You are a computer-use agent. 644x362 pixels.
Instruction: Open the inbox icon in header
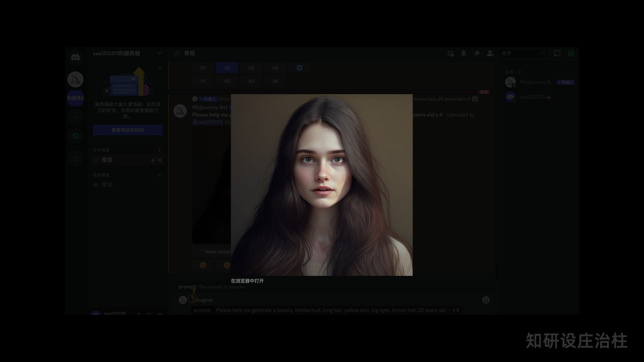coord(557,53)
